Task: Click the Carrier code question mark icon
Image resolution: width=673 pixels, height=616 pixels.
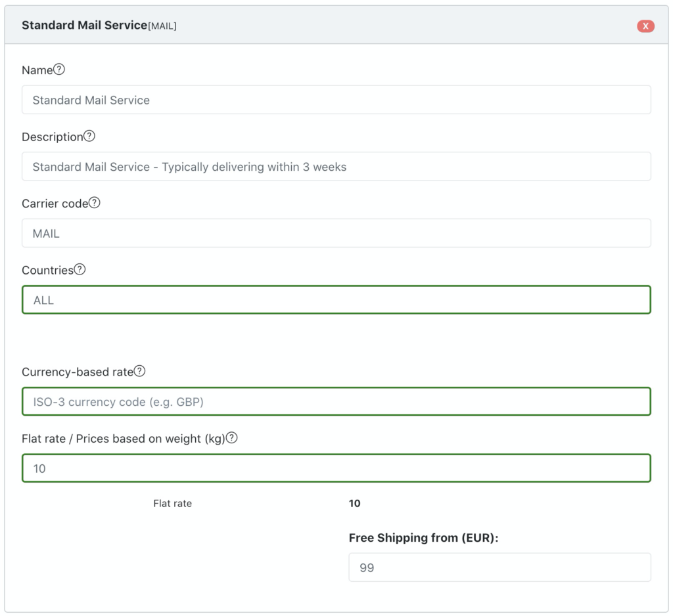Action: tap(95, 203)
